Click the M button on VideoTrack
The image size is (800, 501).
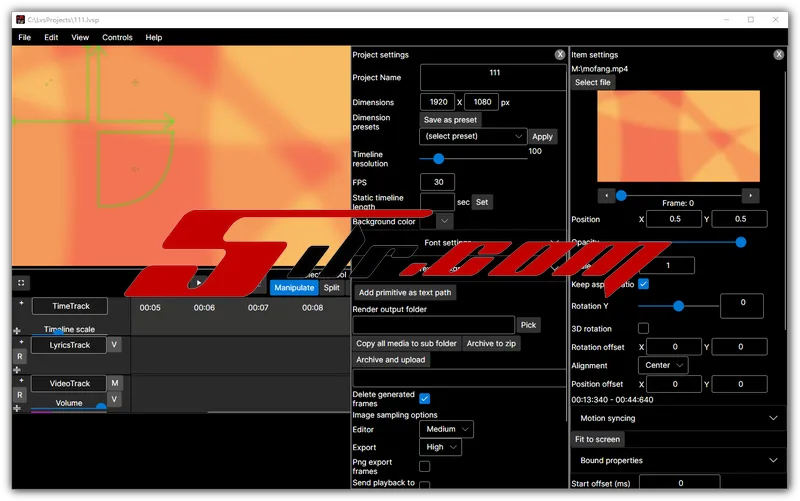[115, 383]
